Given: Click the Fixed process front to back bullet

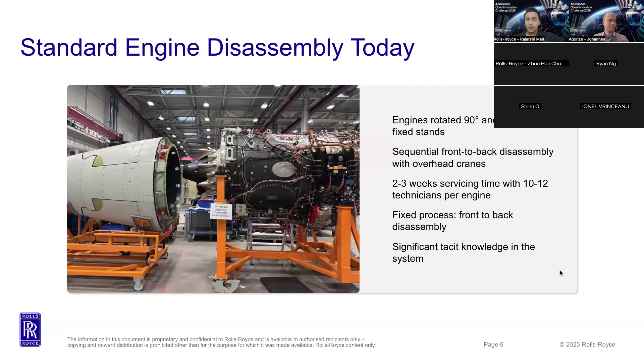Looking at the screenshot, I should (x=452, y=221).
